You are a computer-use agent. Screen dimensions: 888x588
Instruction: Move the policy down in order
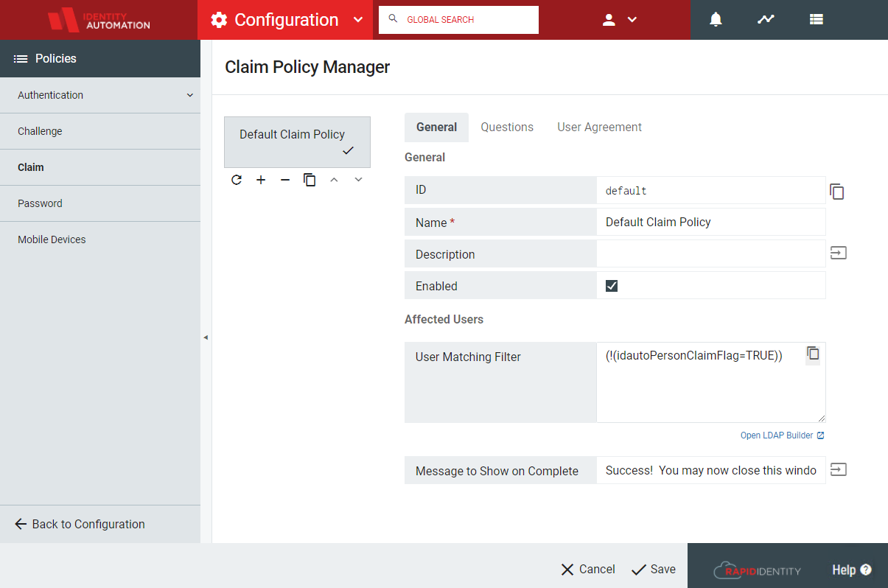point(358,180)
